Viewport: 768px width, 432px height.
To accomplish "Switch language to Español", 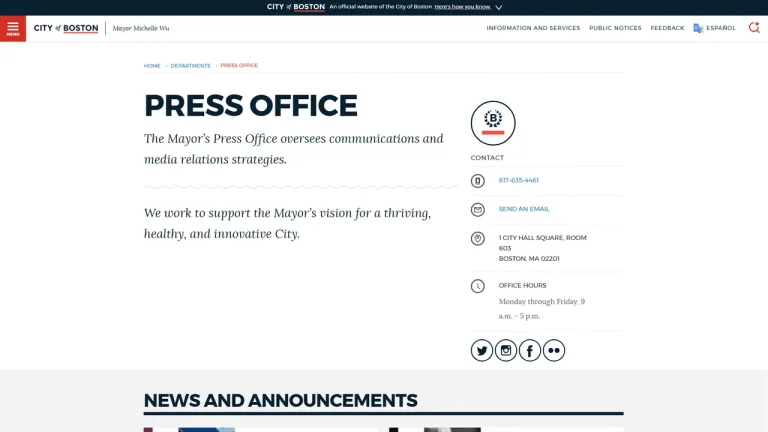I will (720, 28).
